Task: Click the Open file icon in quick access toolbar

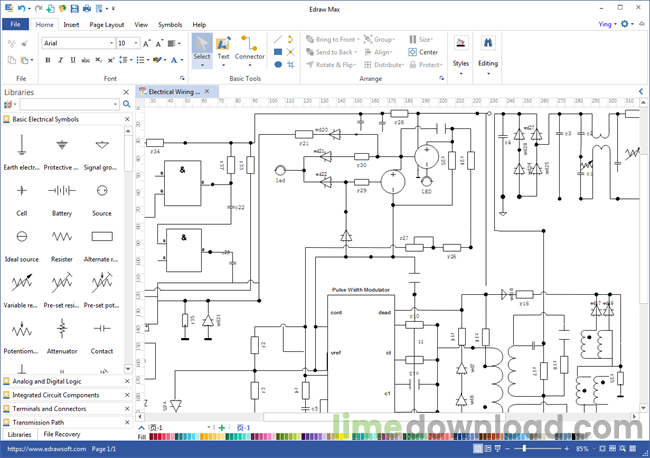Action: coord(63,8)
